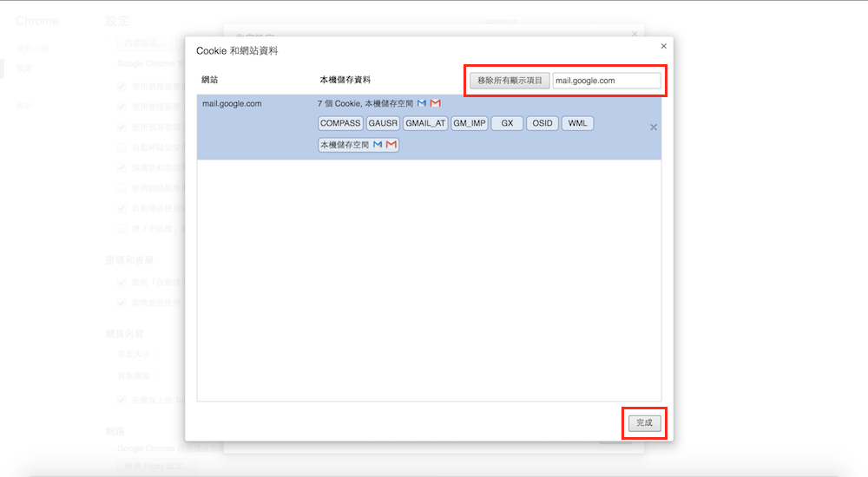Image resolution: width=868 pixels, height=477 pixels.
Task: Click the blue Gmail icon inside 本機儲存空間 chip
Action: point(378,145)
